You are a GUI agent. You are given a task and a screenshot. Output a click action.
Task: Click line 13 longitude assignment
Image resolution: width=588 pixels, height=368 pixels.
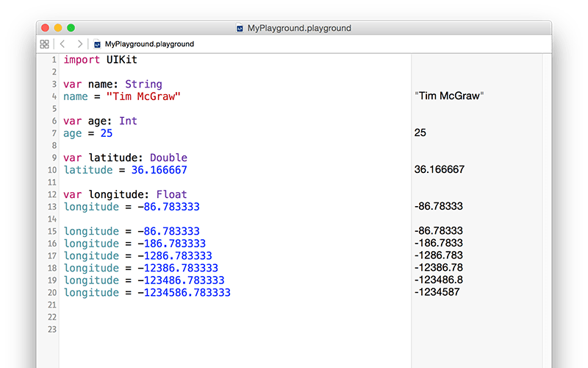[x=132, y=207]
